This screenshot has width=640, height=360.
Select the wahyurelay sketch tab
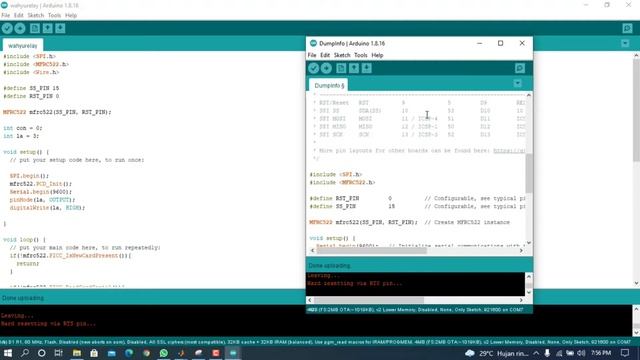[x=23, y=46]
